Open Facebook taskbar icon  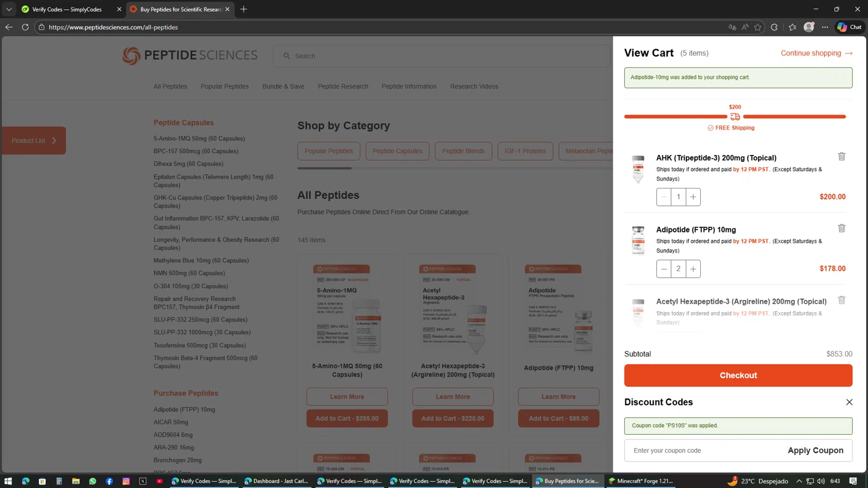(x=109, y=481)
